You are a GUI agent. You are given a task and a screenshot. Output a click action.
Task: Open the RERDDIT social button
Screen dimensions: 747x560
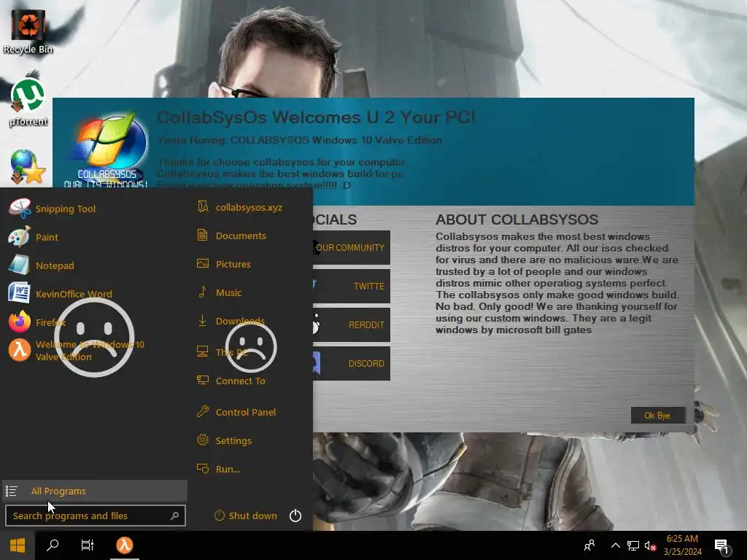pos(352,324)
